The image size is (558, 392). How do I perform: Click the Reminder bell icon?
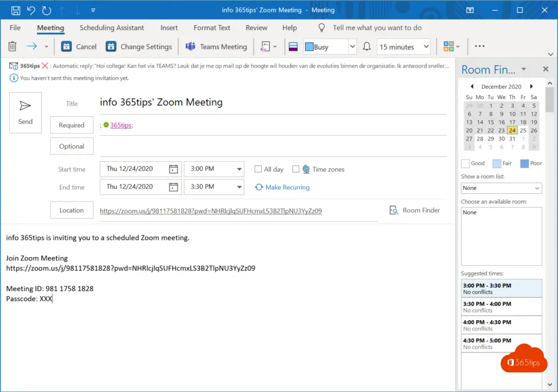point(367,47)
